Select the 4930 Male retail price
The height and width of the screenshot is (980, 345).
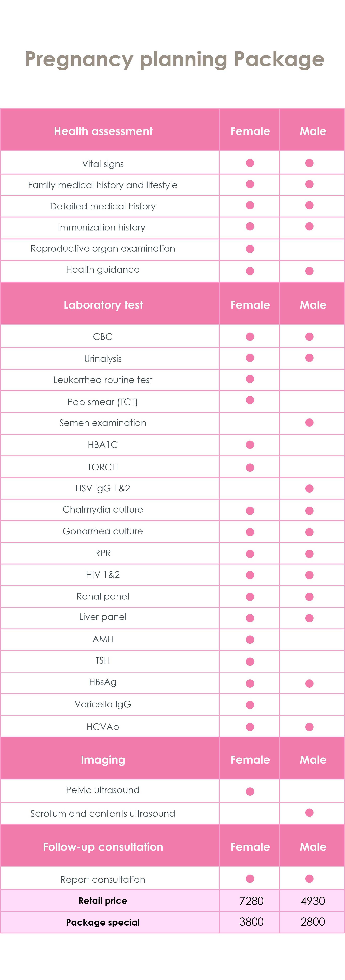[x=313, y=901]
